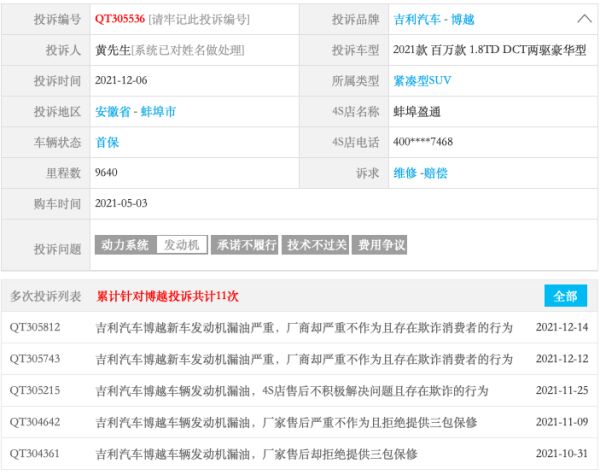Click the 首保 vehicle status link

[x=106, y=142]
